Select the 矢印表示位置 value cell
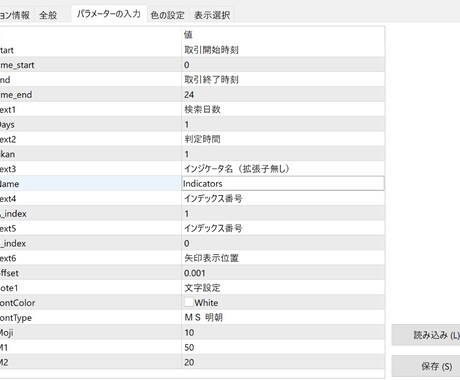This screenshot has height=380, width=460. [283, 258]
